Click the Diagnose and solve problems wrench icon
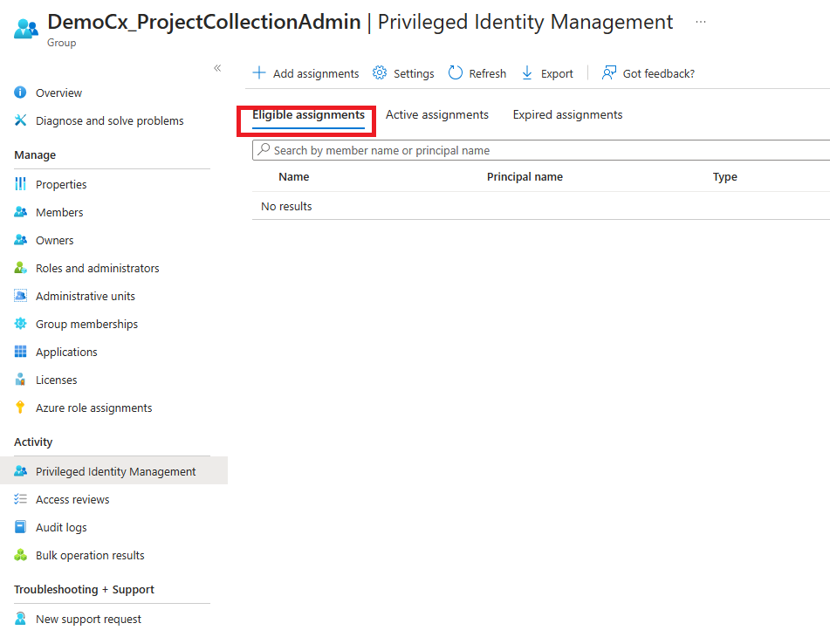Viewport: 830px width, 644px height. (21, 121)
